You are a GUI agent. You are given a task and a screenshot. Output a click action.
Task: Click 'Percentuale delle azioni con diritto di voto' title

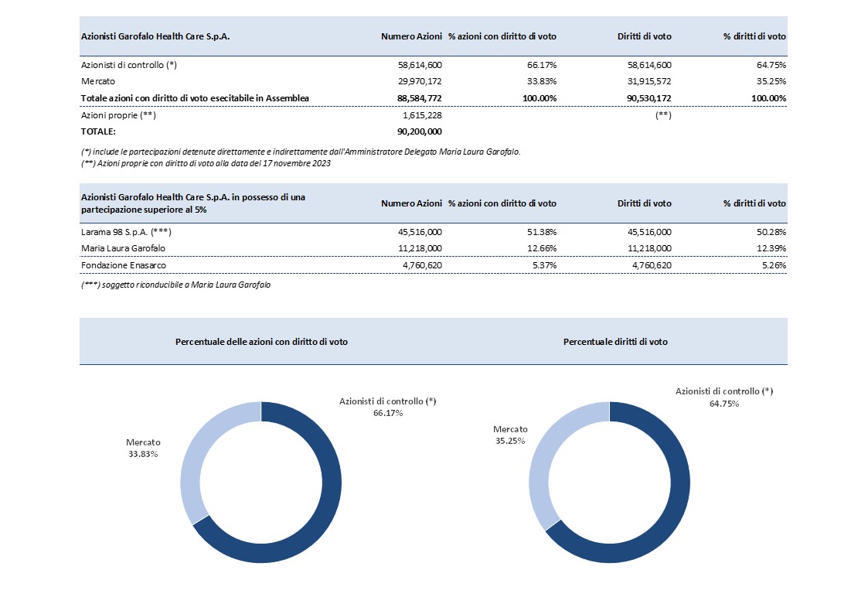[261, 341]
